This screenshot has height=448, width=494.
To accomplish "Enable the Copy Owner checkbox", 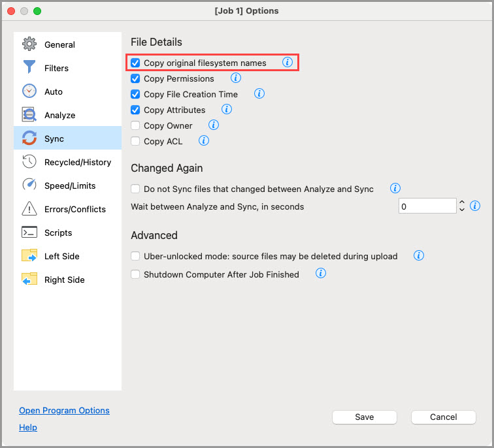I will 135,125.
